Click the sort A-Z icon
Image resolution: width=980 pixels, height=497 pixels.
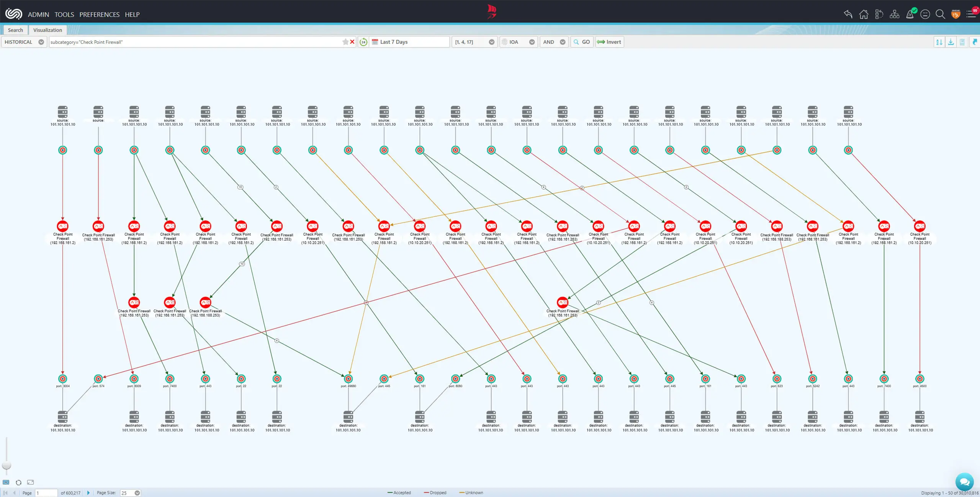939,42
